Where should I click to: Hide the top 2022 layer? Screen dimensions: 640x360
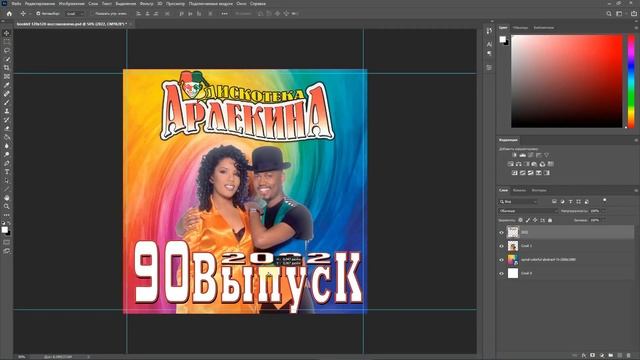click(502, 232)
